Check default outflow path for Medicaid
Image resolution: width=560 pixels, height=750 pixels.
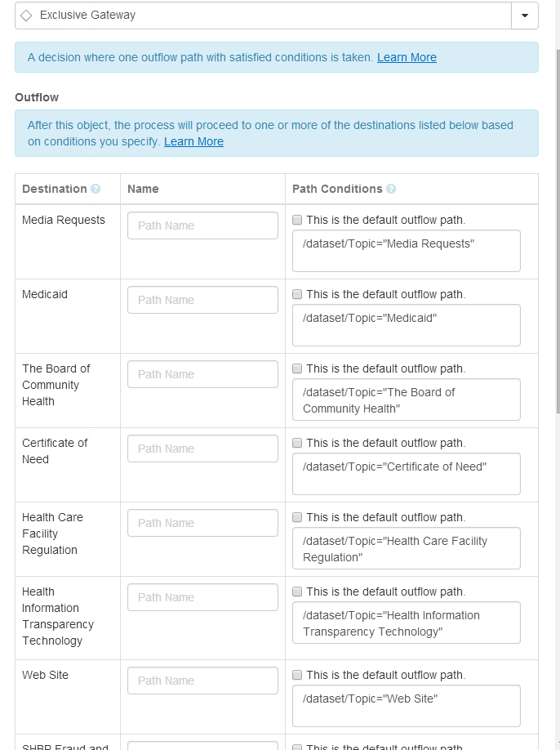(297, 294)
